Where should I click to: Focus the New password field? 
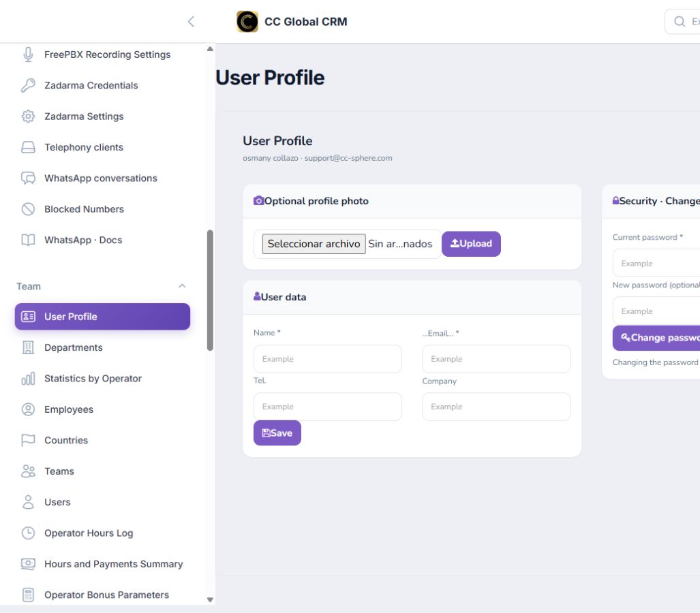[656, 311]
